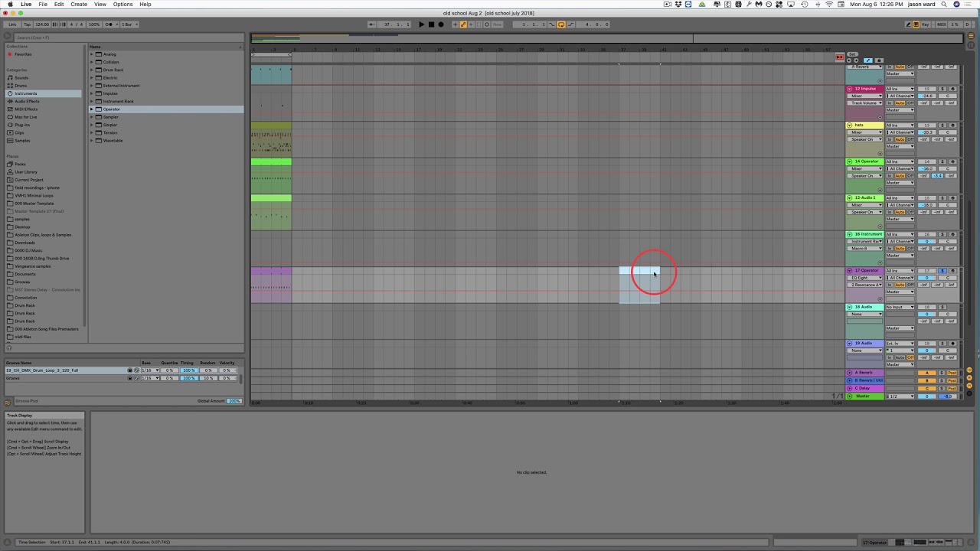This screenshot has width=980, height=551.
Task: Click 12 Impulse volume value -24.6
Action: (927, 96)
